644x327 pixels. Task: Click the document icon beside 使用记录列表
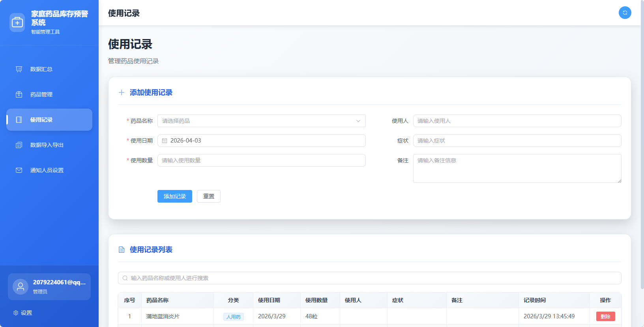point(122,250)
